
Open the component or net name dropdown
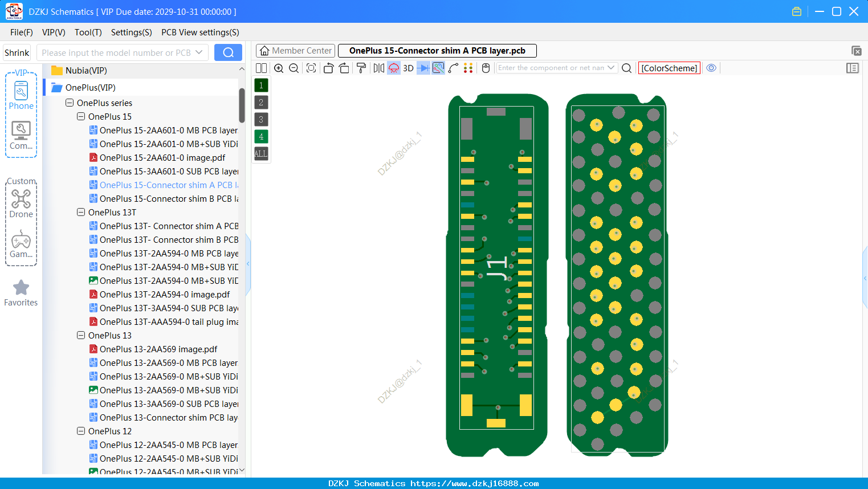pos(612,68)
